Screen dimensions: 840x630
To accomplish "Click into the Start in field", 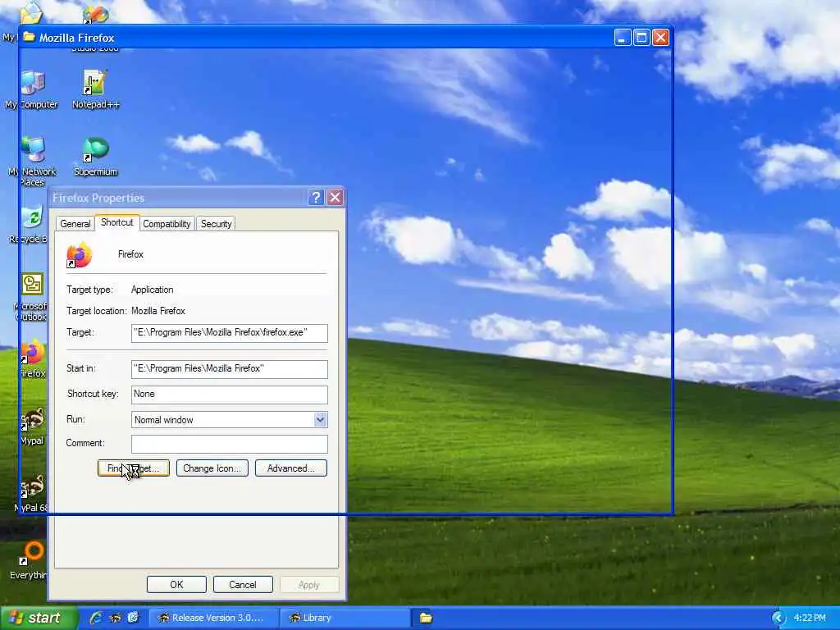I will click(230, 368).
